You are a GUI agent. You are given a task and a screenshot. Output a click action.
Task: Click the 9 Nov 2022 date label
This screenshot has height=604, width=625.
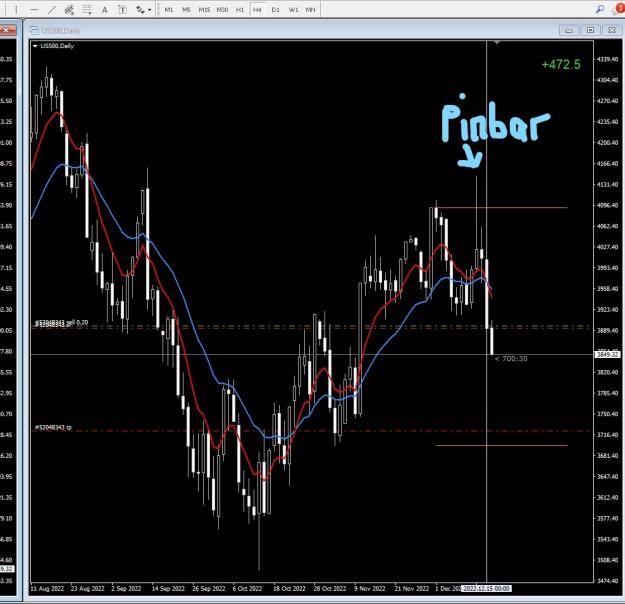369,589
